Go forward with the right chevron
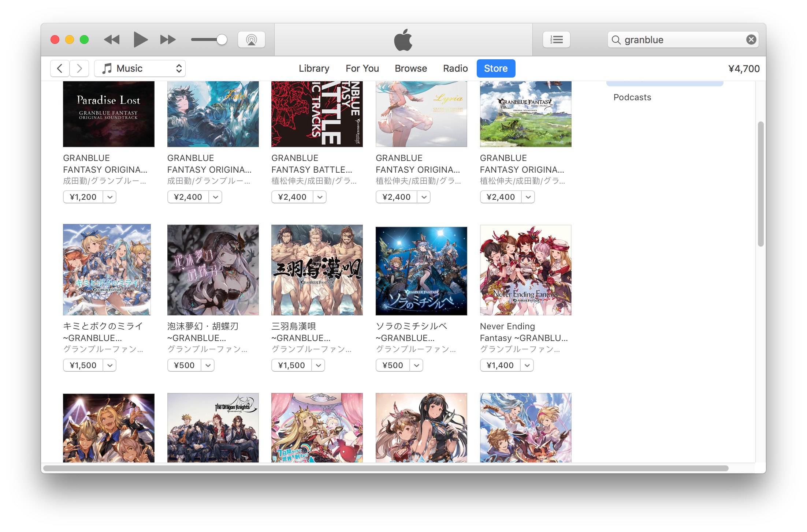 (79, 68)
